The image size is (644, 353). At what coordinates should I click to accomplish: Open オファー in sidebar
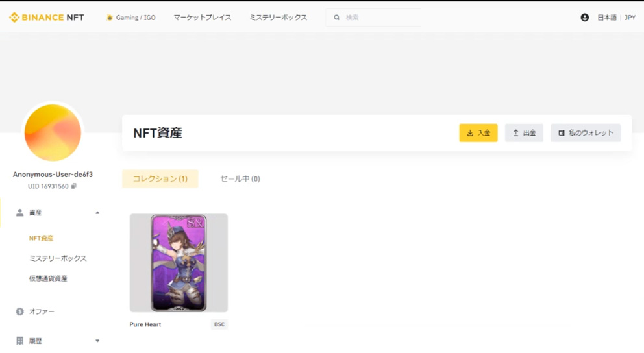[42, 311]
